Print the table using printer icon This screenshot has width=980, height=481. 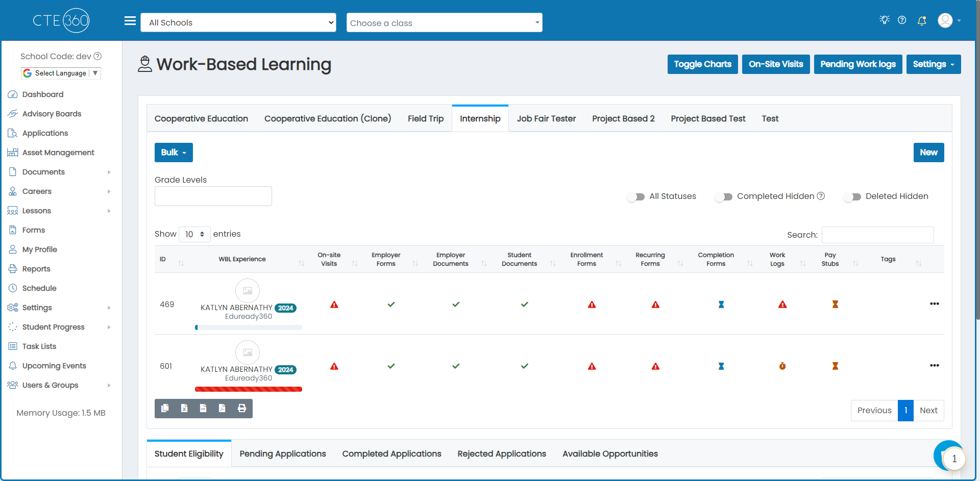242,408
